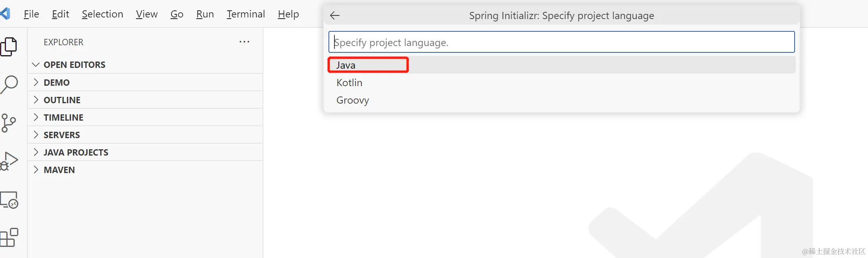Open the Selection menu
868x258 pixels.
pyautogui.click(x=102, y=14)
